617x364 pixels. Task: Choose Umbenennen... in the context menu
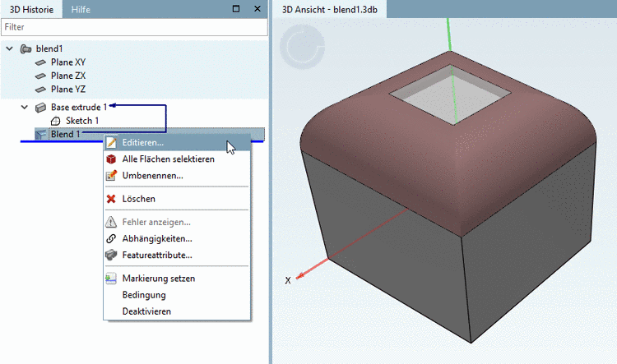point(177,175)
